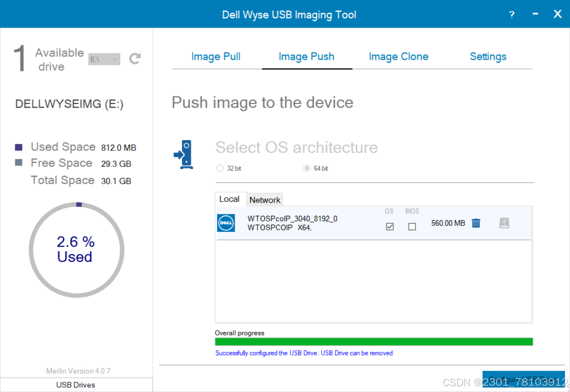This screenshot has height=392, width=570.
Task: Go to the Image Clone tab
Action: [399, 57]
